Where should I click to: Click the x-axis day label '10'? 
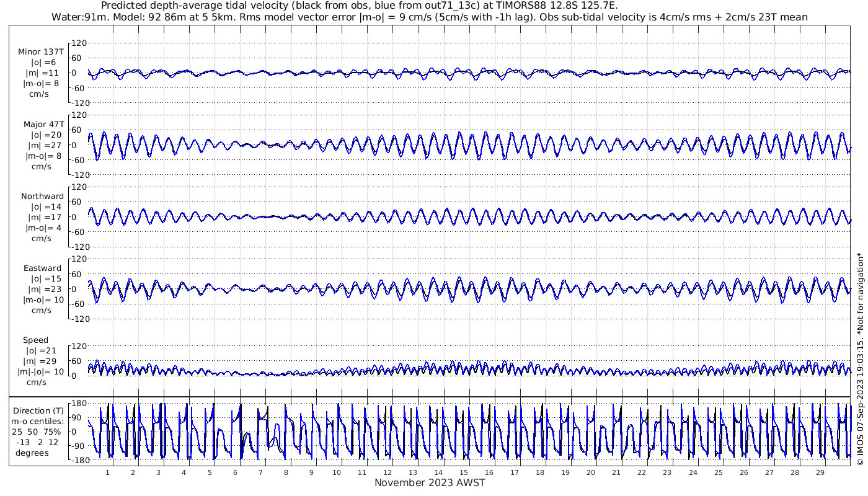(337, 472)
